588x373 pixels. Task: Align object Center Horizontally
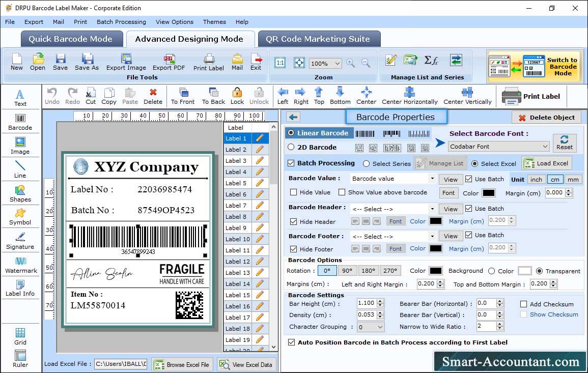click(409, 96)
